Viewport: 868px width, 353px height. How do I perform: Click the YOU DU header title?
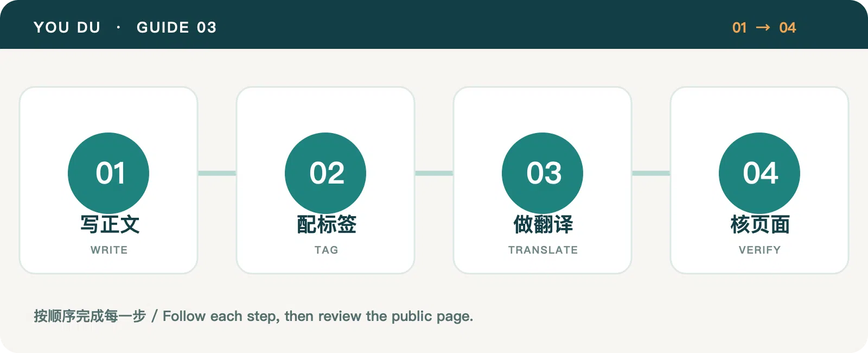pos(67,27)
